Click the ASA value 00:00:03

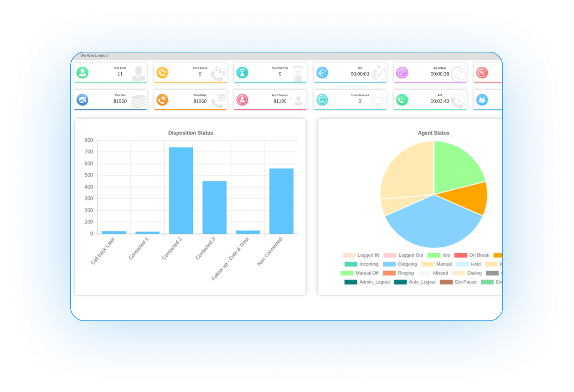(x=360, y=74)
